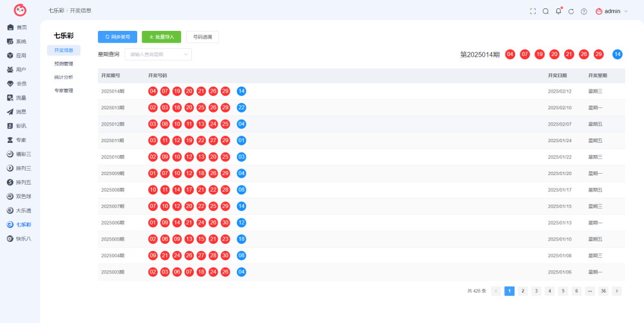Open the help question-mark icon
644x323 pixels.
click(x=583, y=12)
